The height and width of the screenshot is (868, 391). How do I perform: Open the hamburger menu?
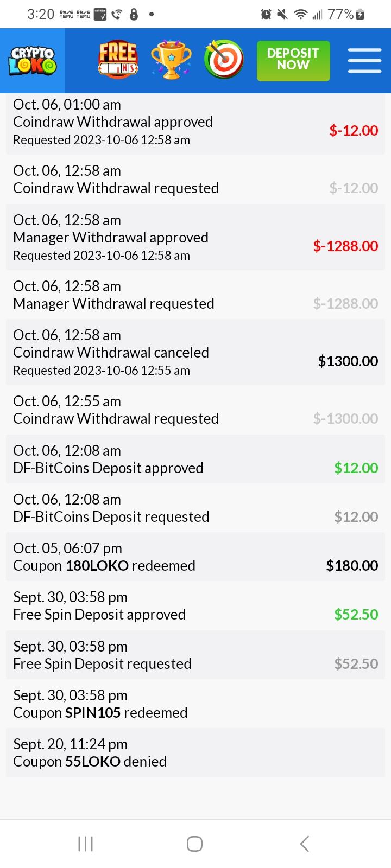364,61
